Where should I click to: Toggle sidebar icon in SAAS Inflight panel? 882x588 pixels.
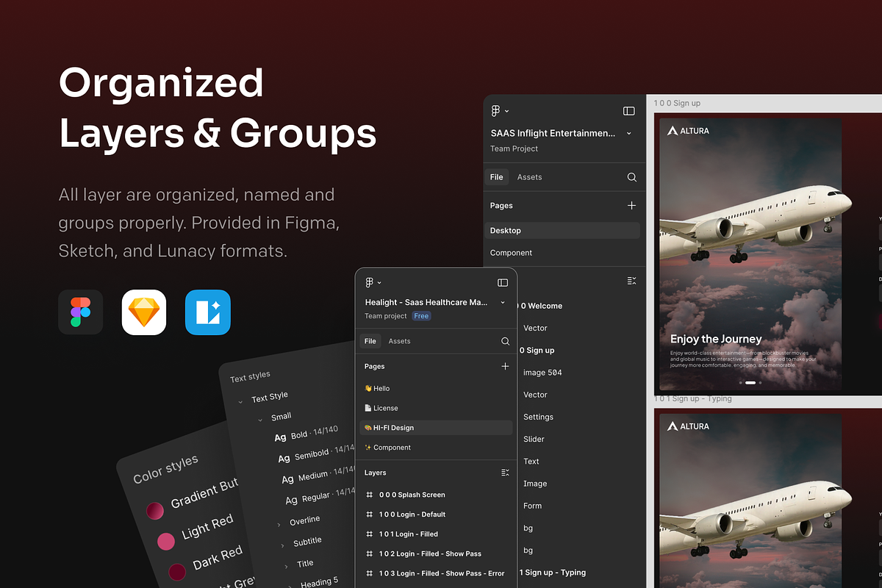point(629,111)
